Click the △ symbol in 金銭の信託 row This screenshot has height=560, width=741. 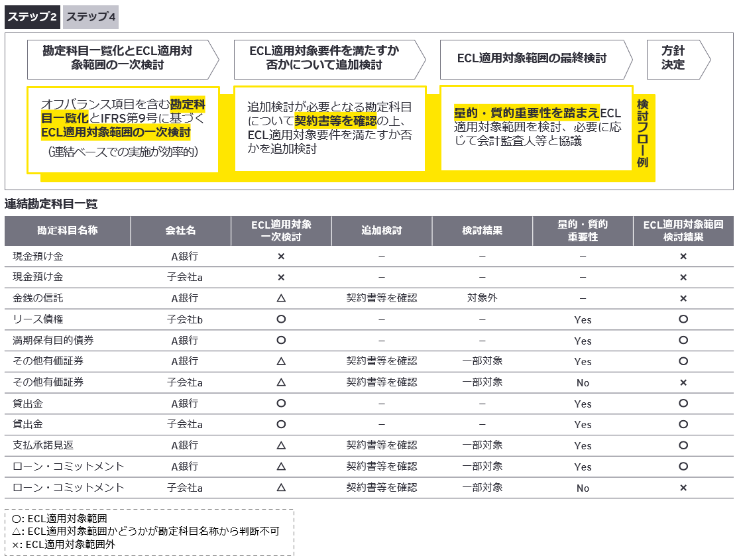(x=281, y=298)
